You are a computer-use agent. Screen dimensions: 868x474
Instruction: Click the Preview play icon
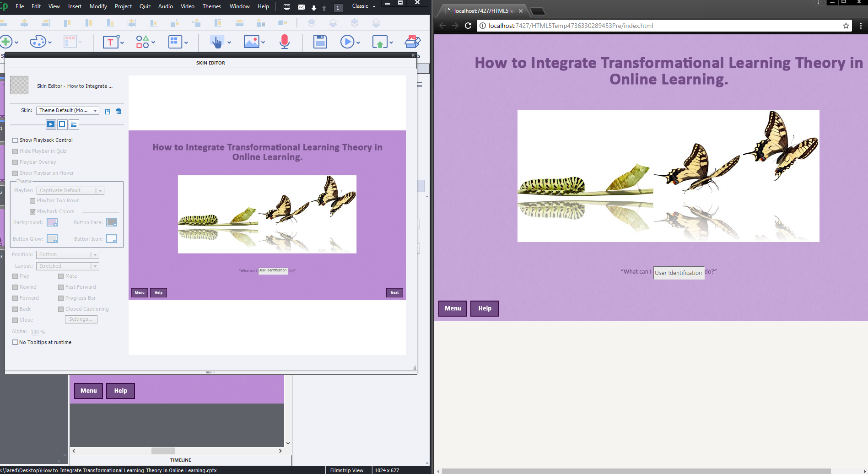347,42
